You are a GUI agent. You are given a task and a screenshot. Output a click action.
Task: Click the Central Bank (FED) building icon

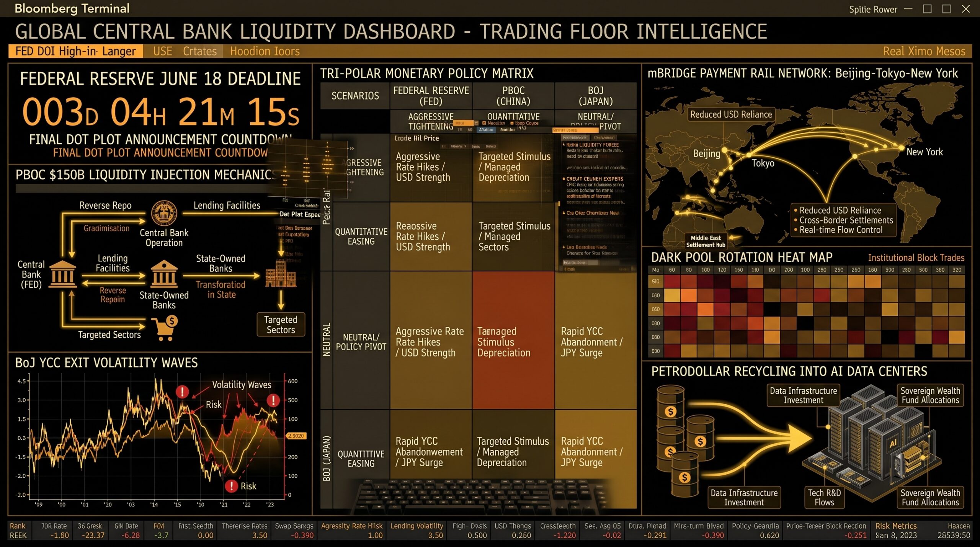click(x=63, y=274)
